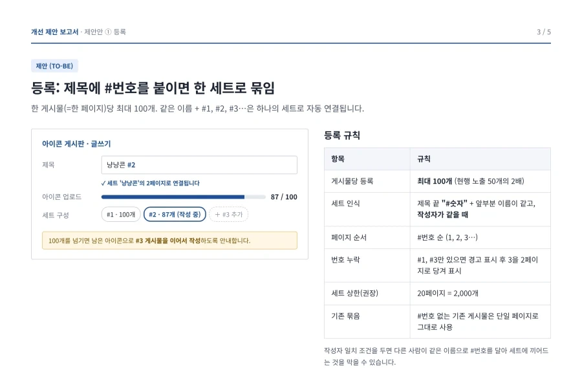
Task: Select the '#1 · 100개' set chip
Action: coord(121,215)
